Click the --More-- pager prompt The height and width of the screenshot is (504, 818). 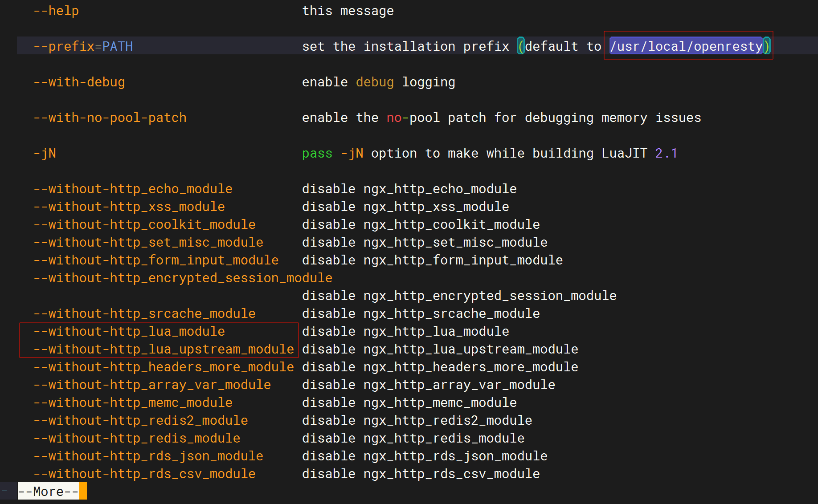(48, 491)
